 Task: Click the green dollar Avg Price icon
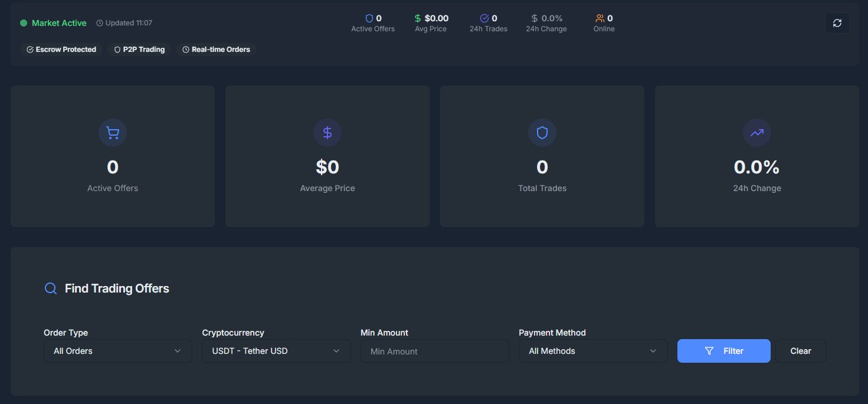(418, 18)
